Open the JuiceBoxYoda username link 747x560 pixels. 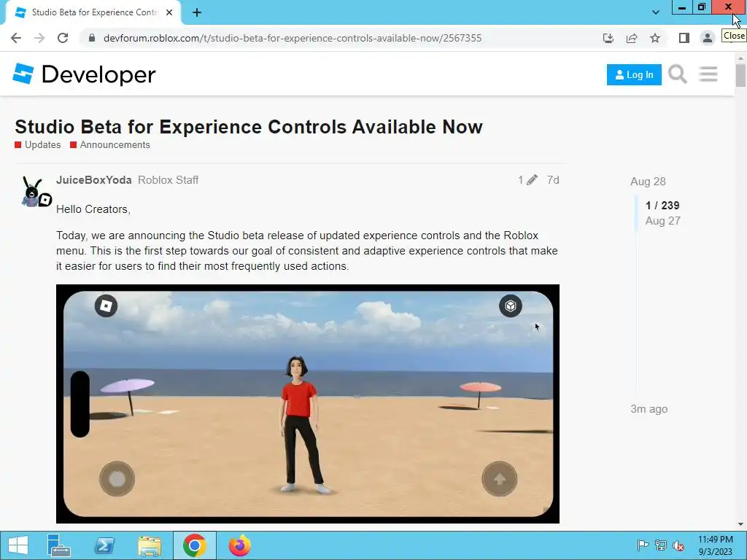pyautogui.click(x=94, y=180)
